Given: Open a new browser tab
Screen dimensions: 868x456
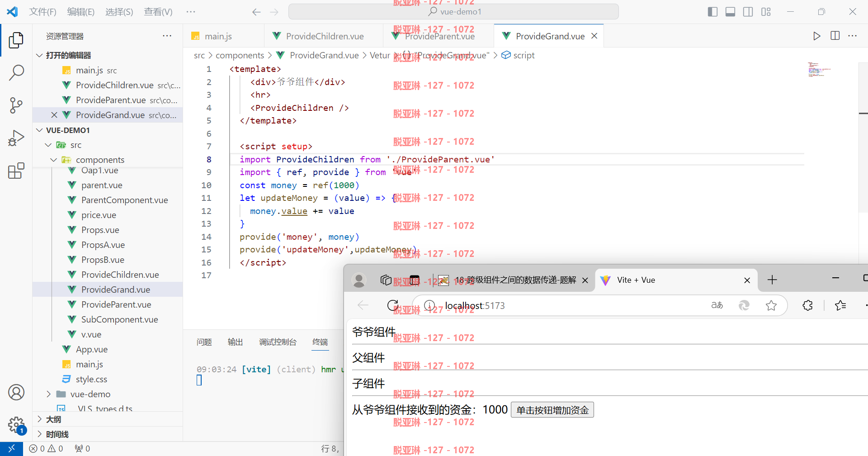Looking at the screenshot, I should (x=772, y=280).
